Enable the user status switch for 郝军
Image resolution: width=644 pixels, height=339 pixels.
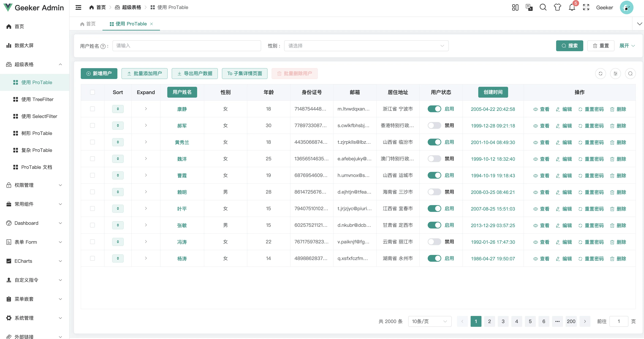coord(434,126)
